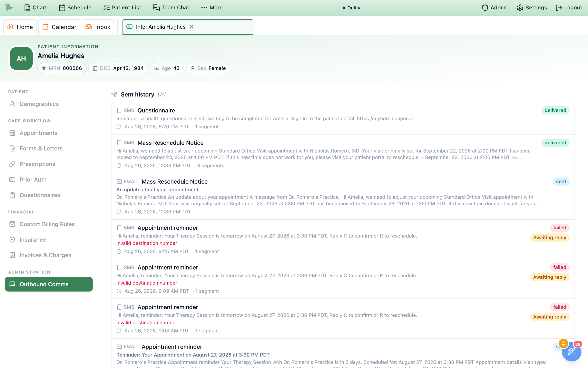
Task: Click the Prescriptions pill icon
Action: pos(12,164)
